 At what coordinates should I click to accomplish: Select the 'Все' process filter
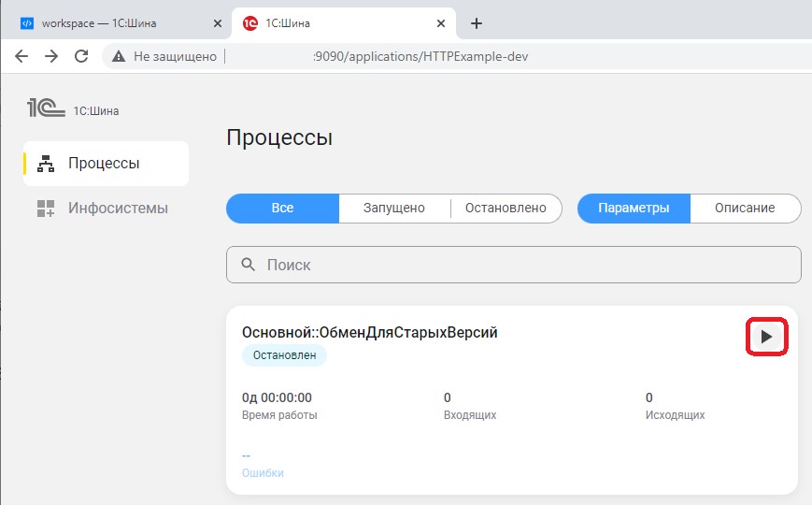pyautogui.click(x=282, y=208)
